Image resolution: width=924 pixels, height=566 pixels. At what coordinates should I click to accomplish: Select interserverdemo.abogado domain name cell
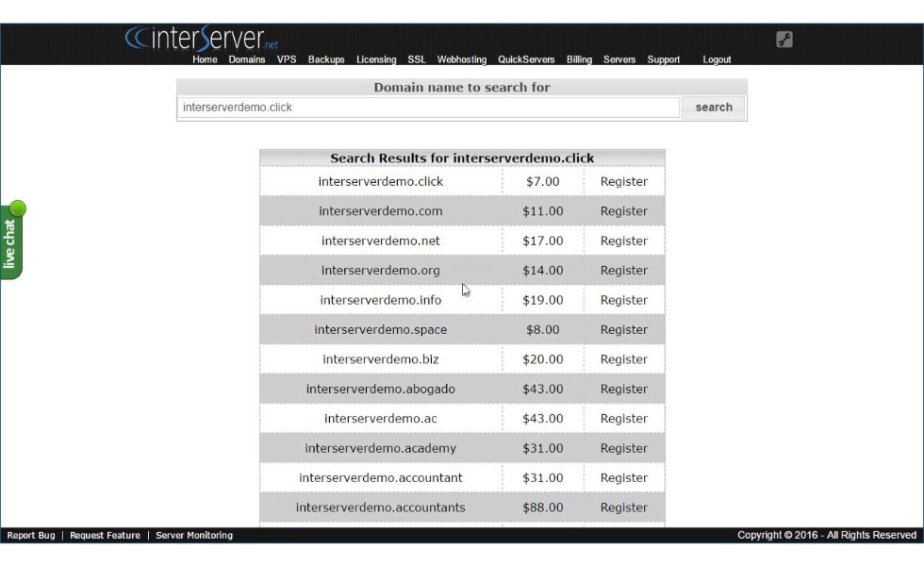tap(381, 389)
